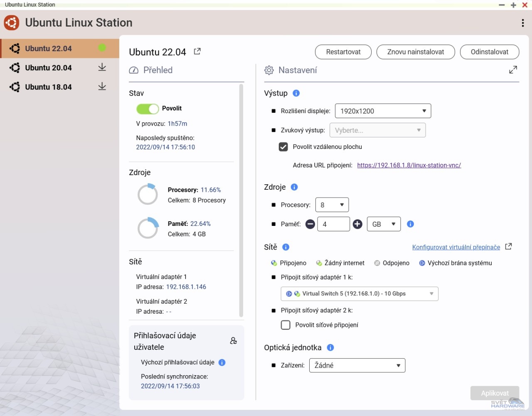
Task: Open the three-dot more options menu
Action: 522,23
